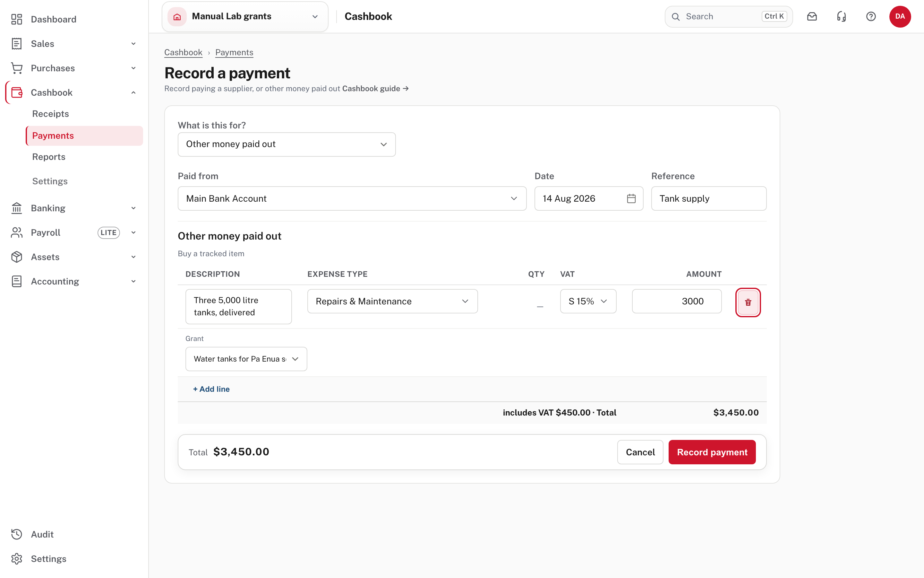Click the Sales receipt icon

(x=16, y=44)
